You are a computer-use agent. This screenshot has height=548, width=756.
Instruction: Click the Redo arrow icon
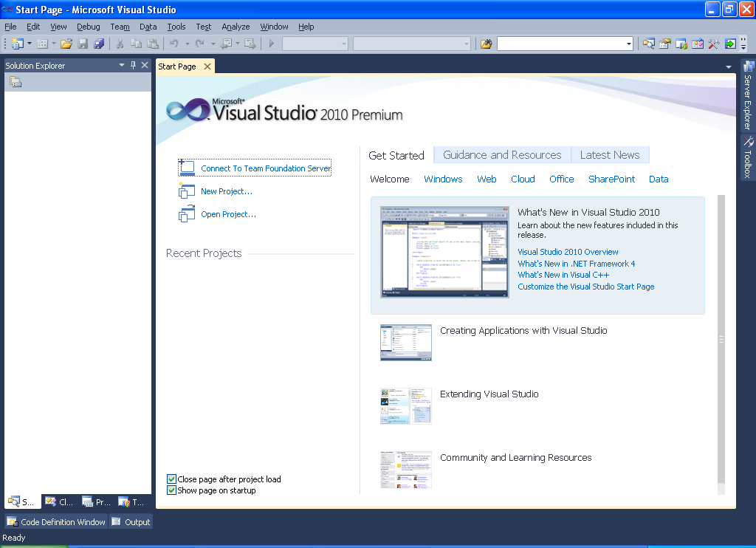click(200, 44)
